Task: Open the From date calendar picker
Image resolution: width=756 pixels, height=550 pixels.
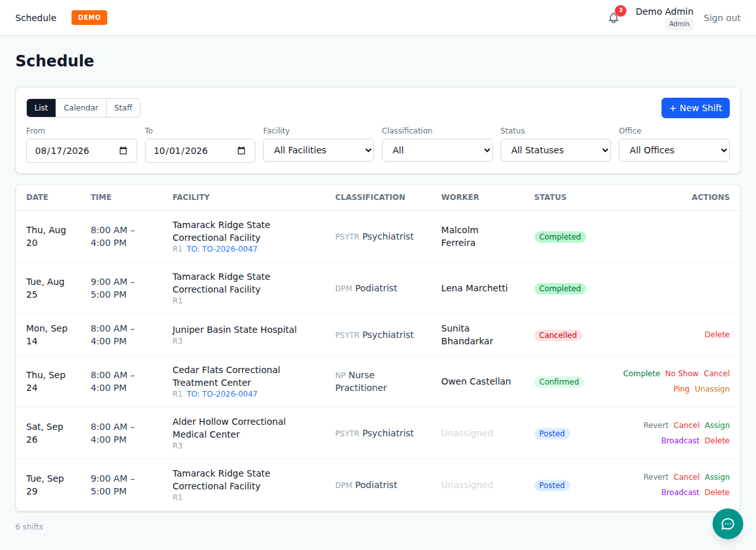Action: pos(123,151)
